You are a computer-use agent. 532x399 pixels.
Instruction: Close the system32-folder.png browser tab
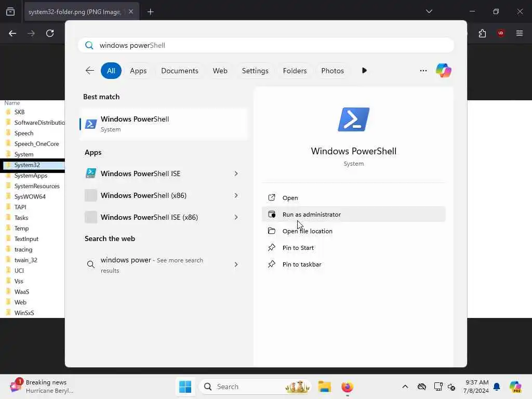pos(131,12)
